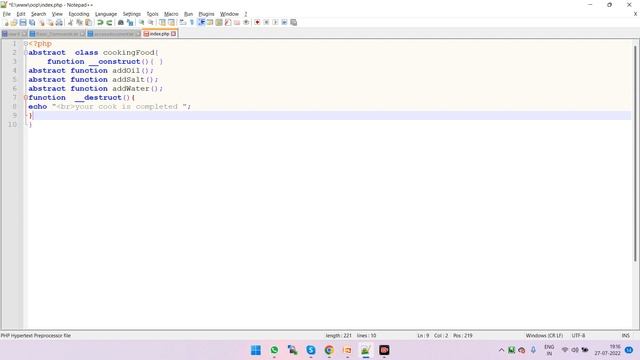Toggle word wrap in toolbar
The image size is (640, 360).
(182, 22)
